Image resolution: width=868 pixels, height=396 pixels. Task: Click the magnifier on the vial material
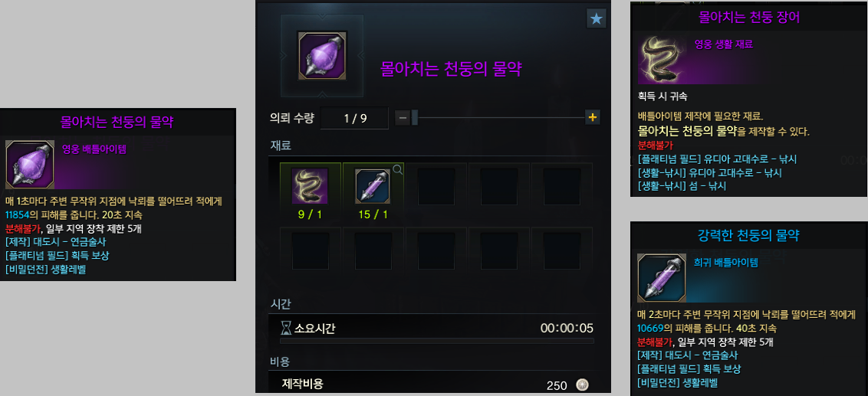click(x=397, y=170)
